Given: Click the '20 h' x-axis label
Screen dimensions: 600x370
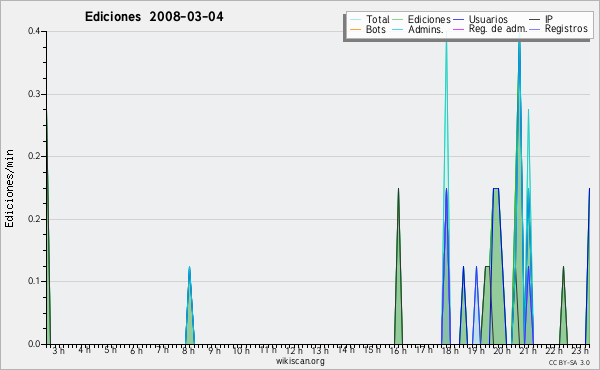Looking at the screenshot, I should [x=502, y=351].
